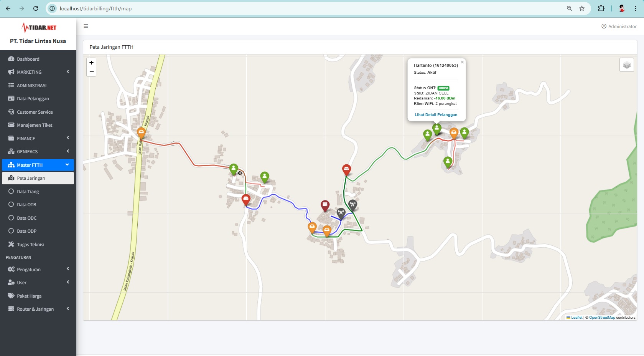Click the Manajemen Tiket ticket icon

pyautogui.click(x=11, y=125)
